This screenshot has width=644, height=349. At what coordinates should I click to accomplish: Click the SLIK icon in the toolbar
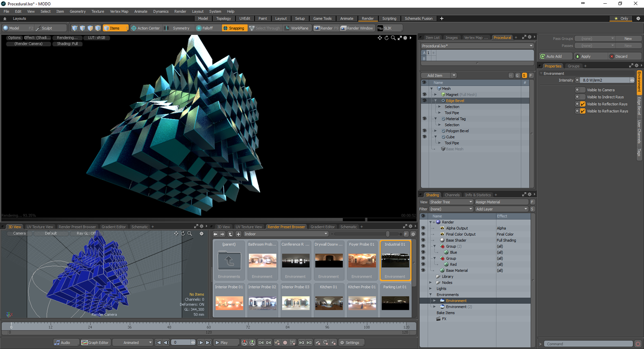pyautogui.click(x=379, y=28)
